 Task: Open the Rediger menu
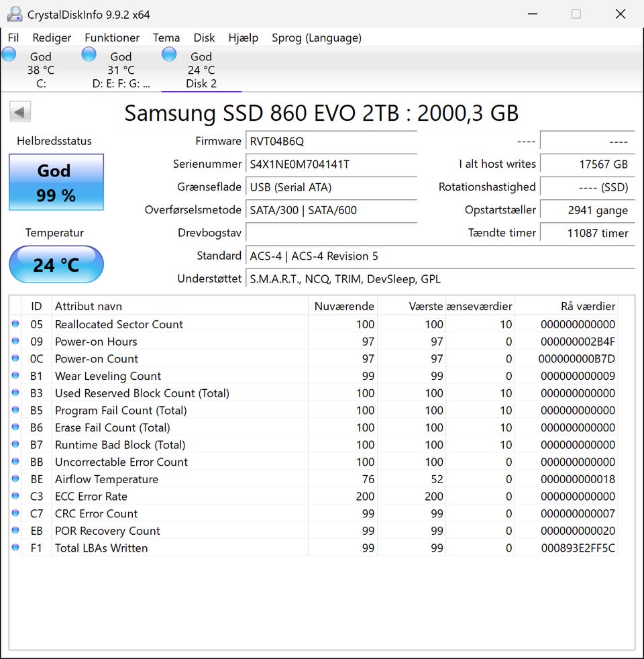pyautogui.click(x=52, y=38)
